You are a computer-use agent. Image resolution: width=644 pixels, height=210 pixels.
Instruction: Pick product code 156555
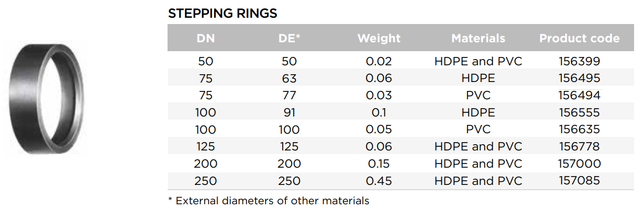579,112
